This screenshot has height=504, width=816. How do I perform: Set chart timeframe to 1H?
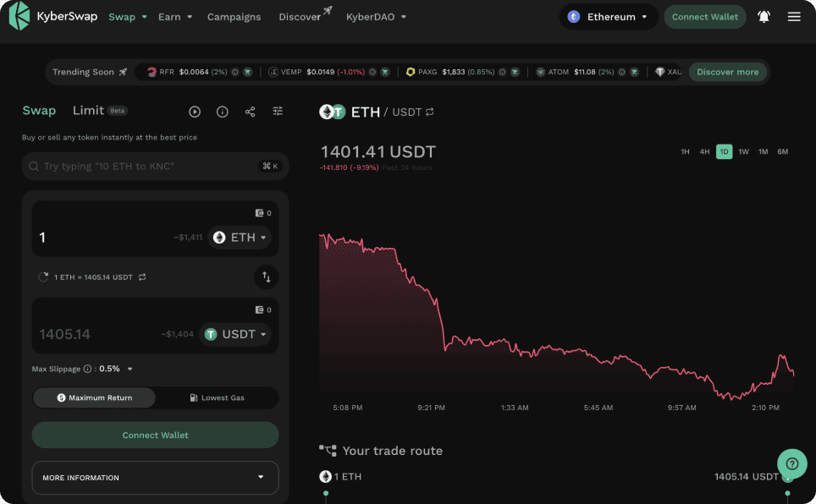tap(685, 152)
